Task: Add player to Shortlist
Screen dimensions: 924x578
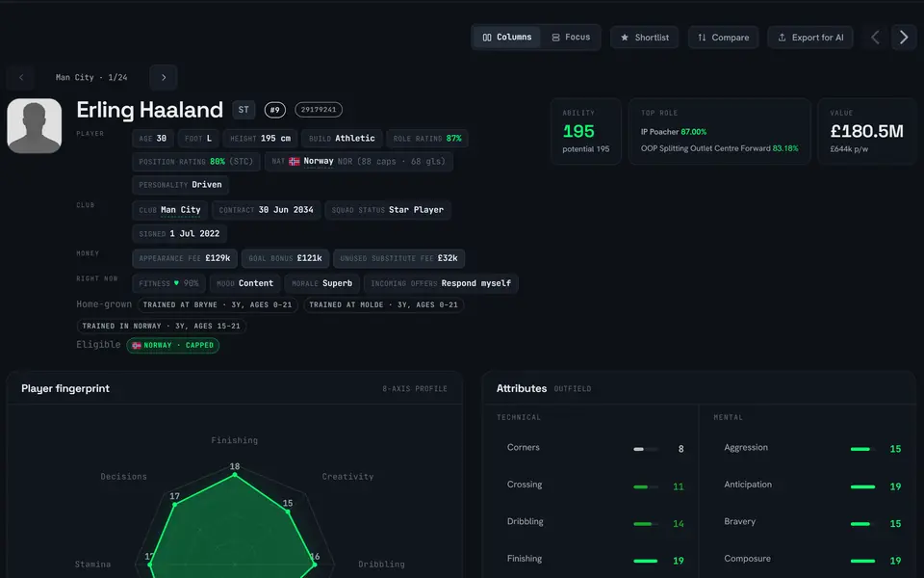Action: click(644, 38)
